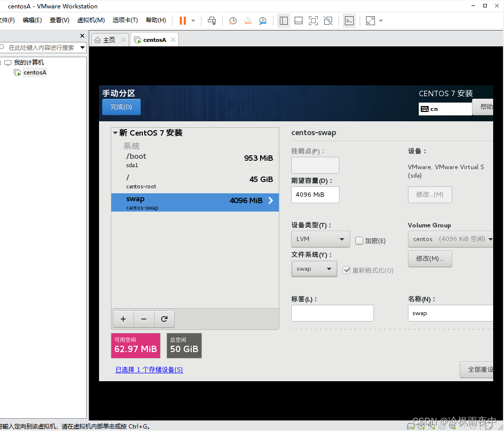Click the 标签(L) label input field
The image size is (504, 431).
(x=333, y=313)
